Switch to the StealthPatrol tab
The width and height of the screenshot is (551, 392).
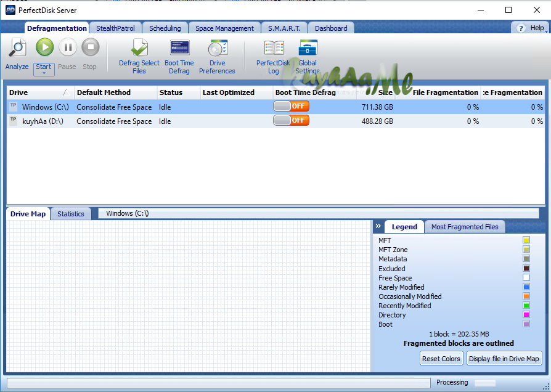(115, 28)
